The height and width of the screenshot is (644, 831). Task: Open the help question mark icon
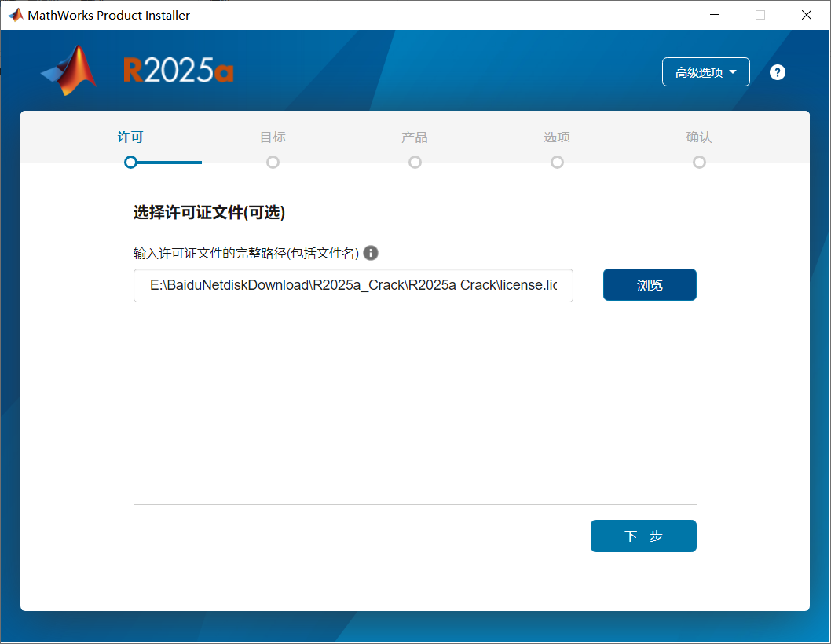[777, 72]
